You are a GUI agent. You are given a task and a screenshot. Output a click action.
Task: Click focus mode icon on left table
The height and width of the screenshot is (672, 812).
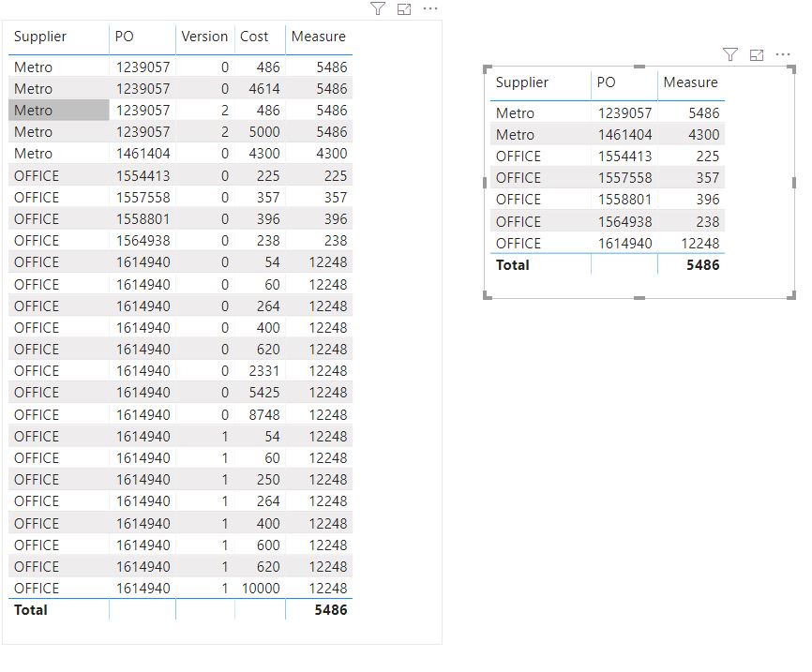coord(404,8)
